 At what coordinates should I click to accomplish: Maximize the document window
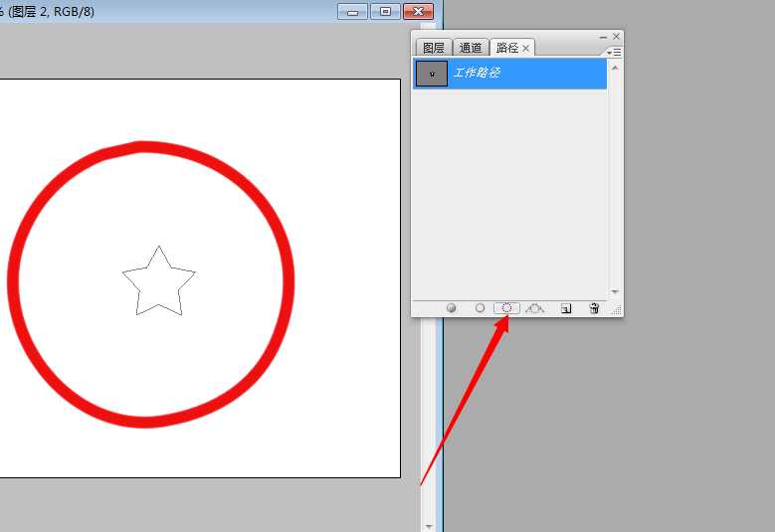[x=385, y=11]
